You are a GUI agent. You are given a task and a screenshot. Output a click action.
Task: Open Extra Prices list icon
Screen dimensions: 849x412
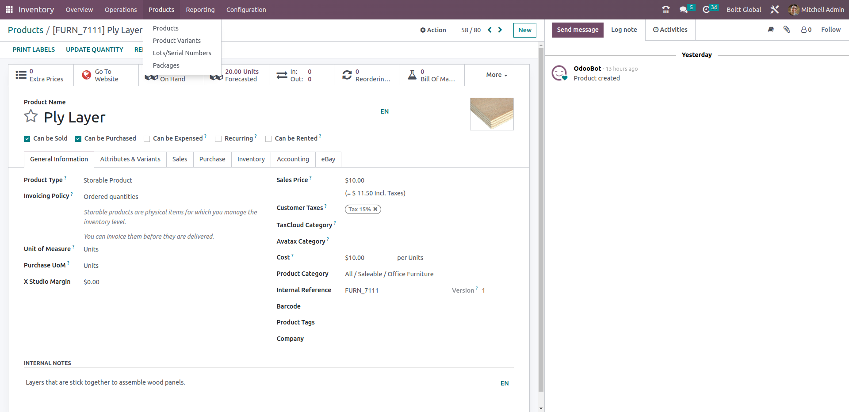click(21, 75)
